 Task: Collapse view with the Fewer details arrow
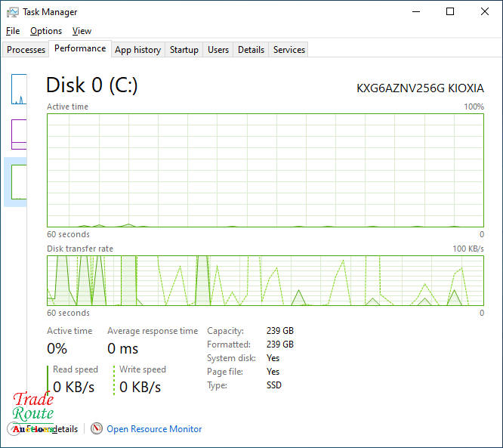tap(15, 428)
